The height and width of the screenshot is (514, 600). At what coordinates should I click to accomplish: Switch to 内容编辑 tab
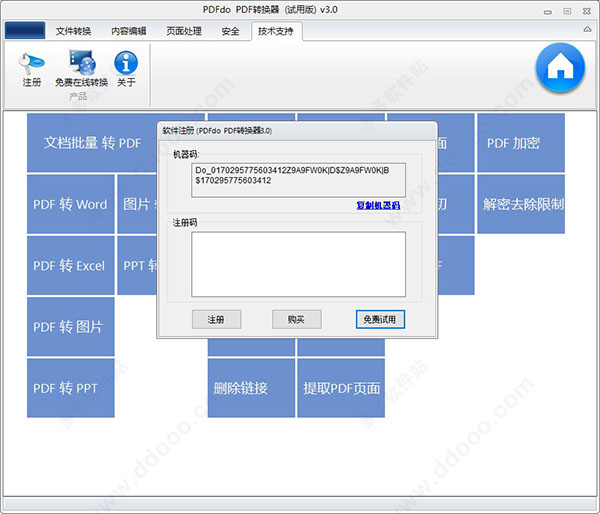tap(129, 31)
